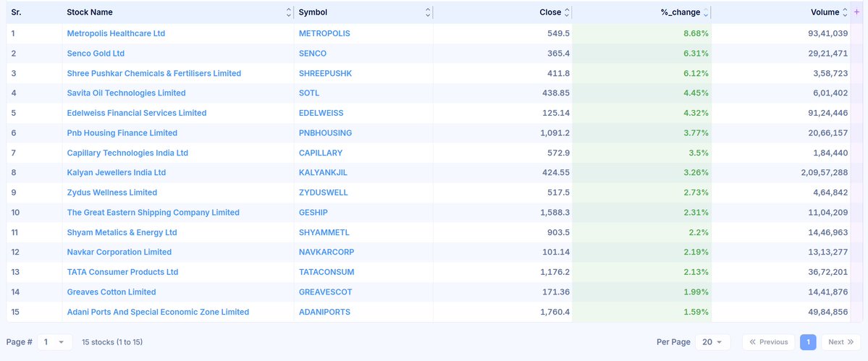Sort table by Symbol column arrows
The height and width of the screenshot is (361, 868).
[427, 12]
